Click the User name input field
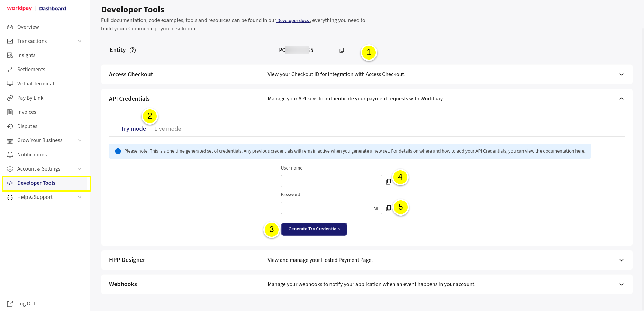Screen dimensions: 644x311 click(332, 181)
